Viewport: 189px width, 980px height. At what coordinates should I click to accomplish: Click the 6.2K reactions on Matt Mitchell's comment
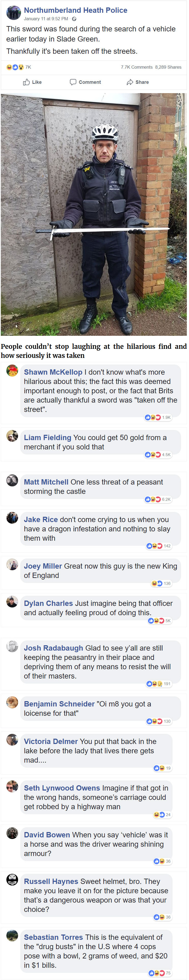158,499
